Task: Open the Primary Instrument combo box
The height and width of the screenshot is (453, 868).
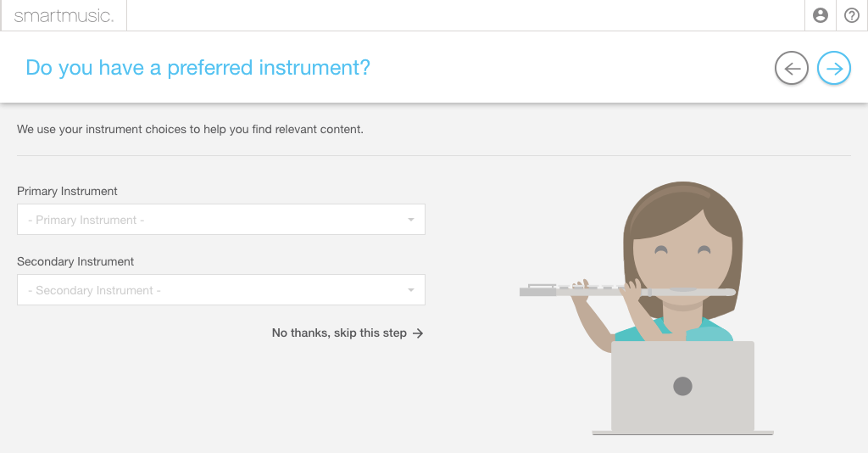Action: tap(221, 220)
